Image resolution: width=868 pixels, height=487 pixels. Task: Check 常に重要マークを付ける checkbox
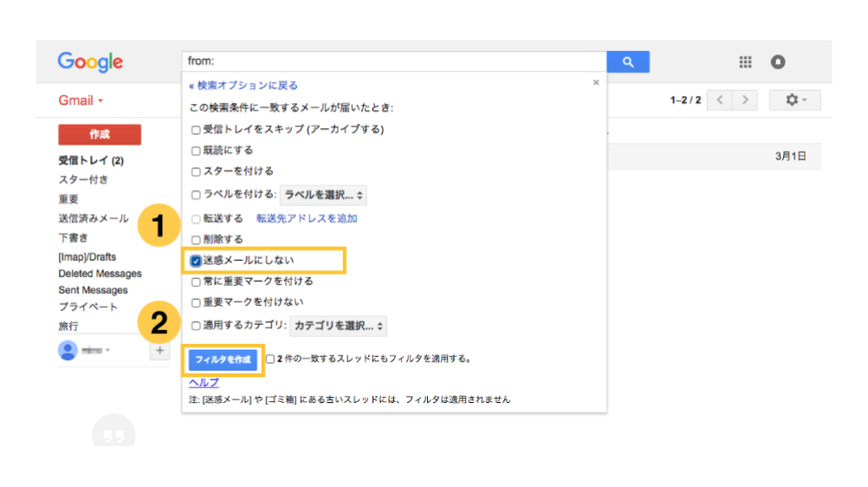pos(196,282)
